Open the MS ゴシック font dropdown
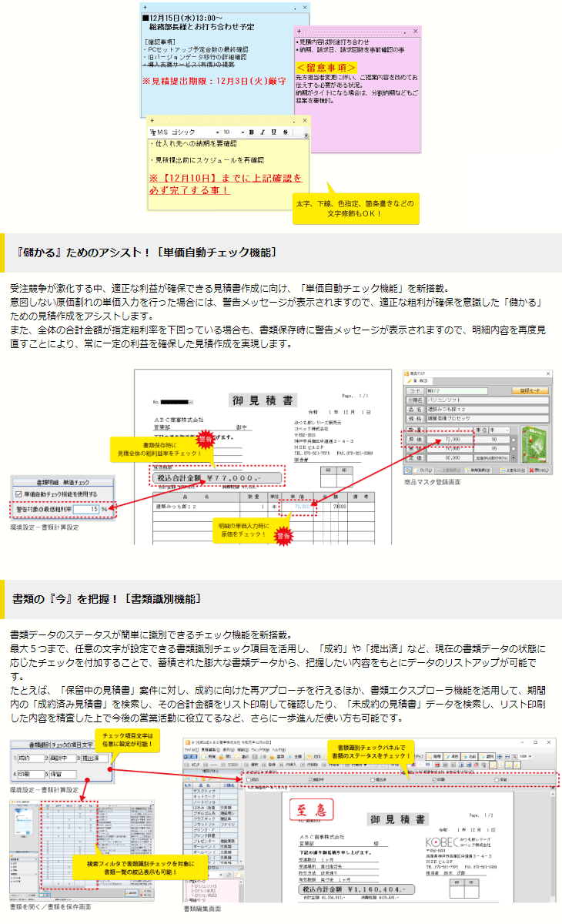Screen dimensions: 562x924 pos(216,132)
